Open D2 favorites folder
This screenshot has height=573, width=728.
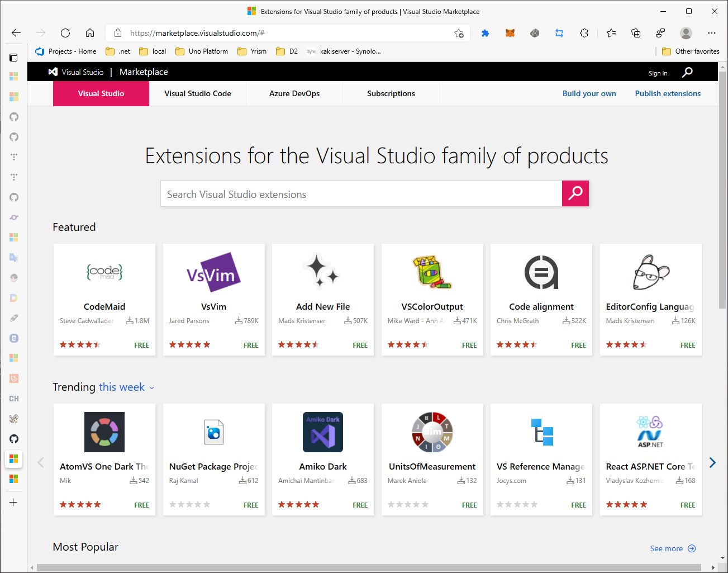tap(287, 51)
